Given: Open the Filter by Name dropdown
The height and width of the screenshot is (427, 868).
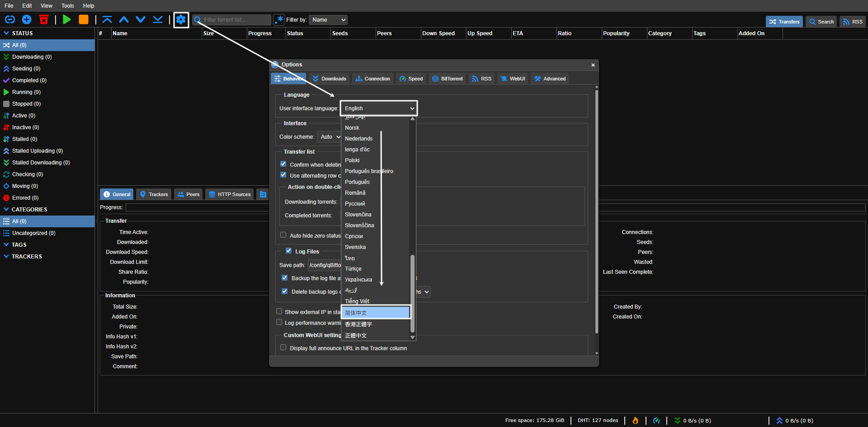Looking at the screenshot, I should coord(329,20).
